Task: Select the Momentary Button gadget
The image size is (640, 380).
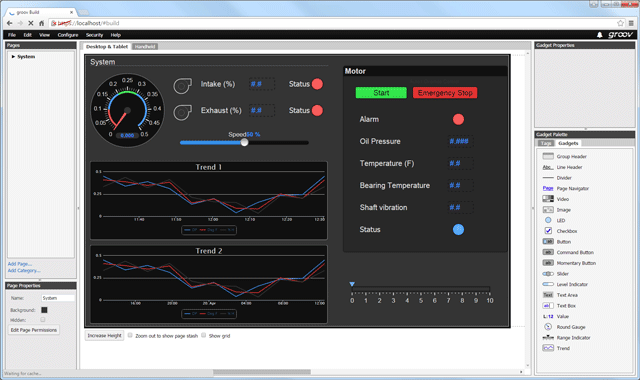Action: pyautogui.click(x=569, y=263)
